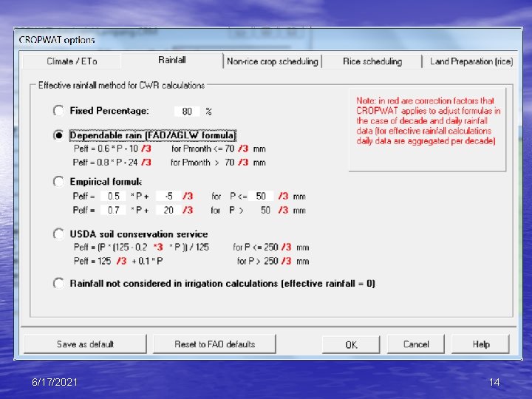Open the Non-rice crop scheduling tab
Image resolution: width=532 pixels, height=399 pixels.
[x=273, y=61]
